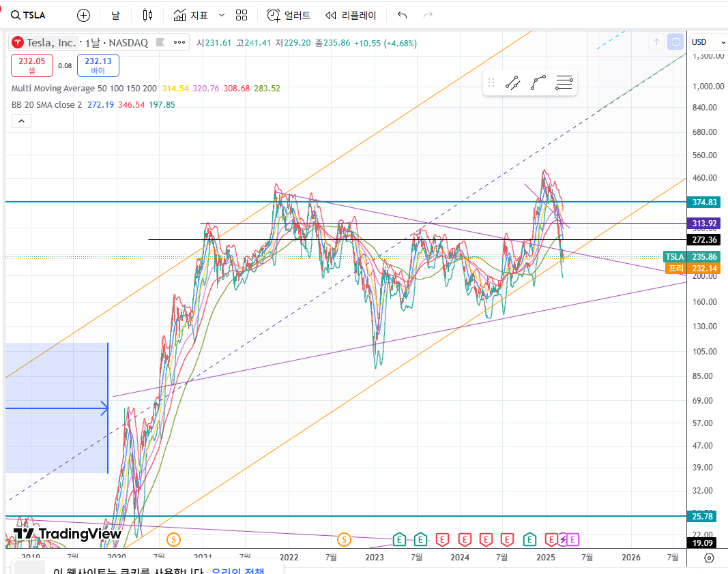The image size is (728, 574).
Task: Click the +10.55 (+4.68%) change value
Action: click(385, 43)
